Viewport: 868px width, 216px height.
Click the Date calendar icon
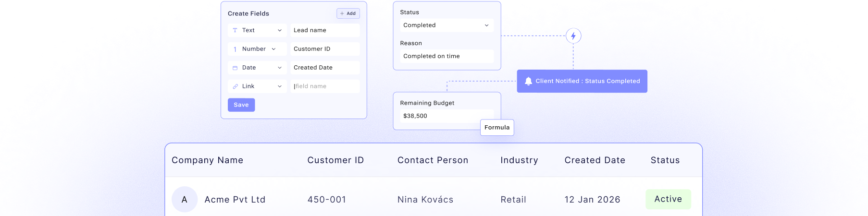point(235,68)
